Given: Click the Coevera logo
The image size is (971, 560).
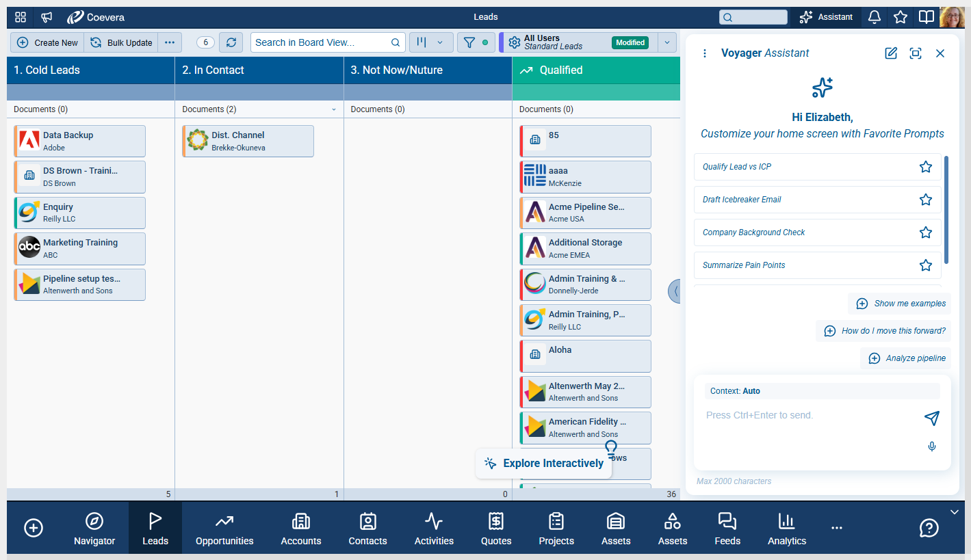Looking at the screenshot, I should 96,17.
